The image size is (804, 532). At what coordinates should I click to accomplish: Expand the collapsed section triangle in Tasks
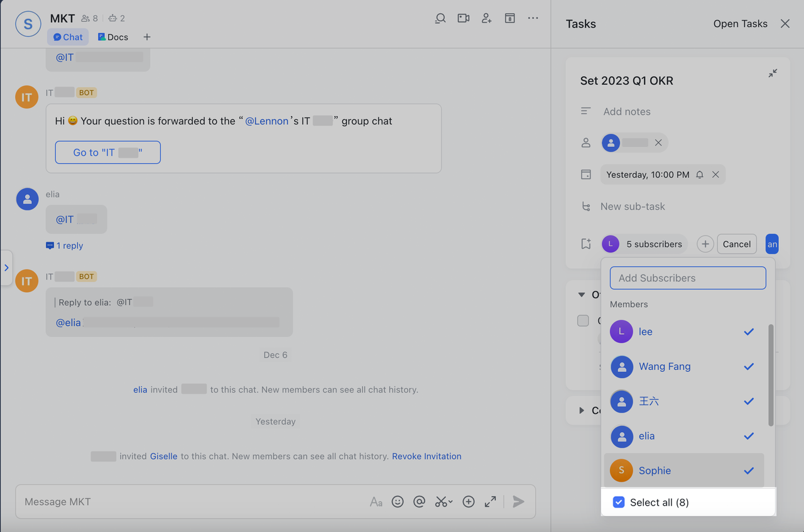(582, 410)
